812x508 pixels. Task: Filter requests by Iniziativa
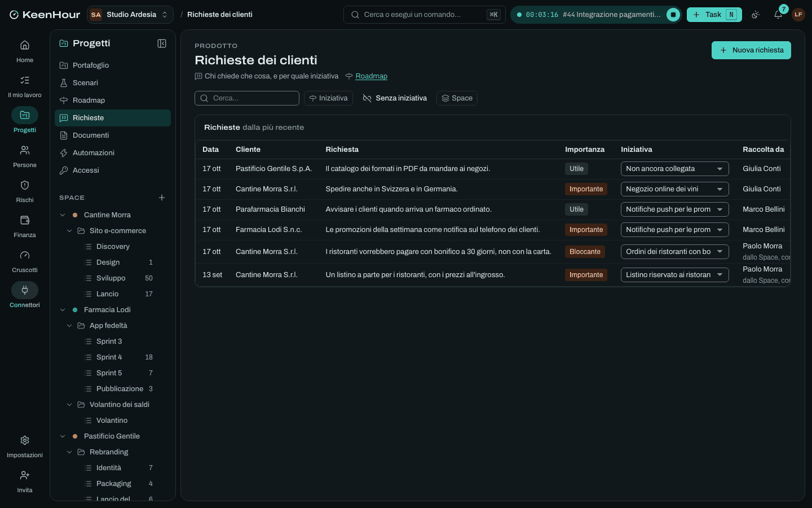pyautogui.click(x=328, y=98)
